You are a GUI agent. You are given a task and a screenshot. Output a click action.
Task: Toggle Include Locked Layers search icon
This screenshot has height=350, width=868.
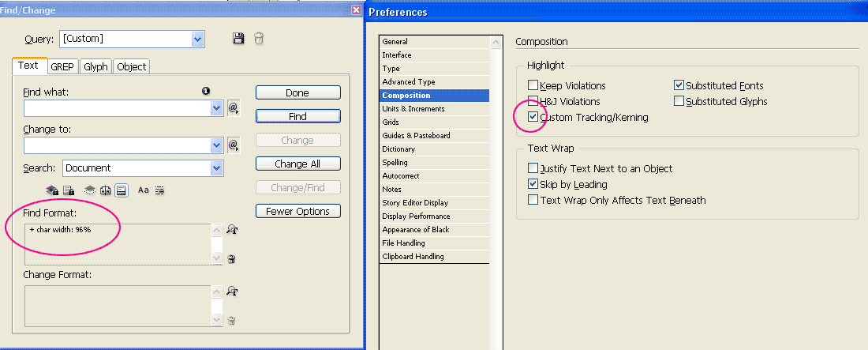(53, 190)
